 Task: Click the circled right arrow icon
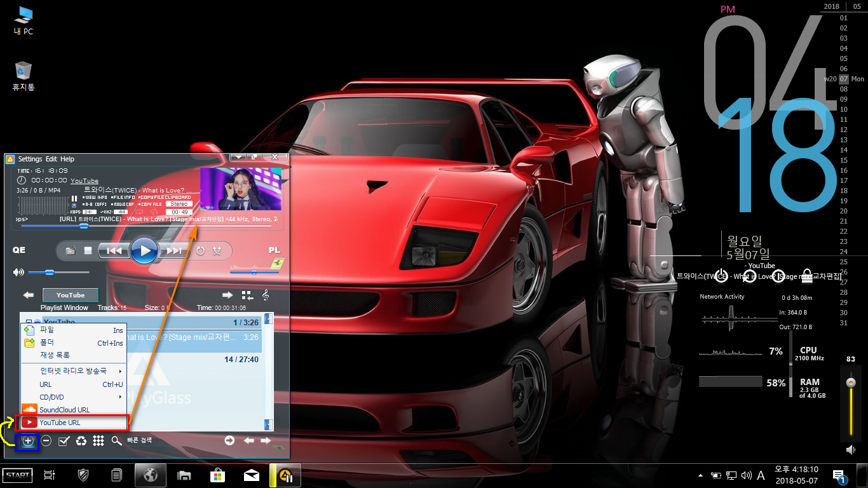229,440
